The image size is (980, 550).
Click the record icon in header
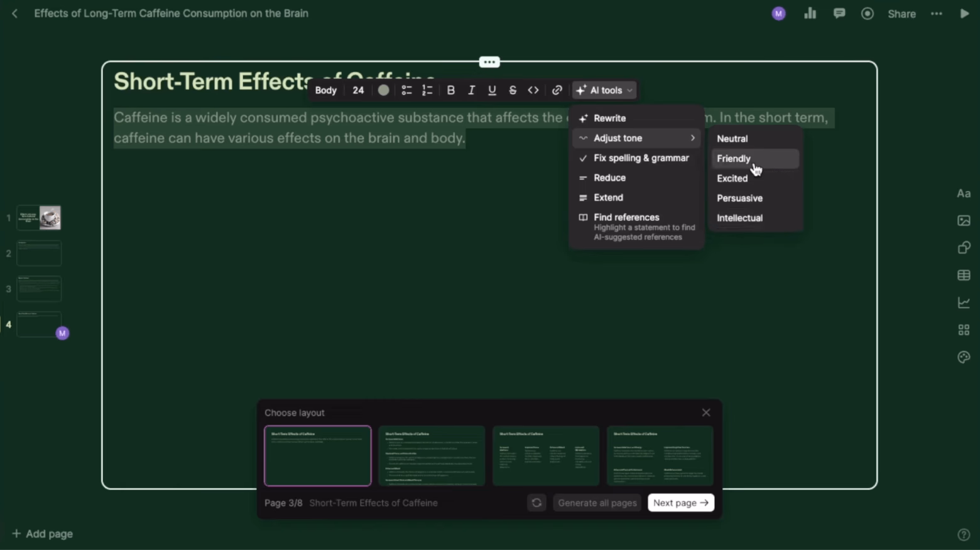pyautogui.click(x=867, y=13)
